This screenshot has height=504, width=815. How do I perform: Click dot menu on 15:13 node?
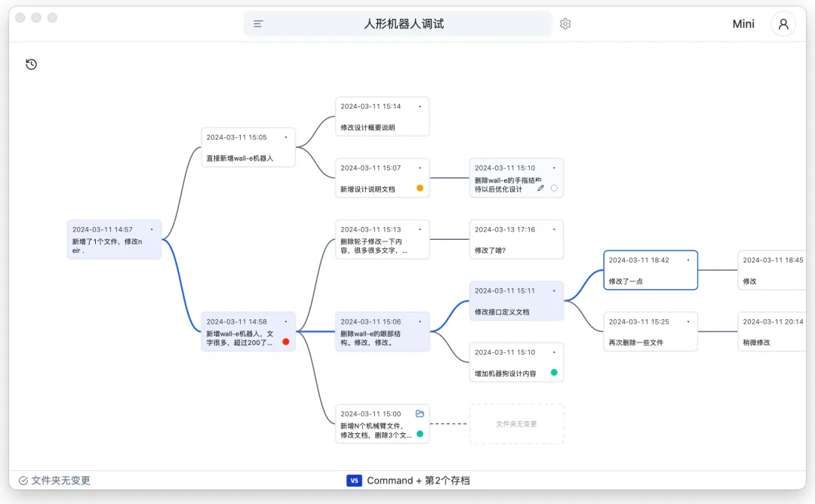420,229
